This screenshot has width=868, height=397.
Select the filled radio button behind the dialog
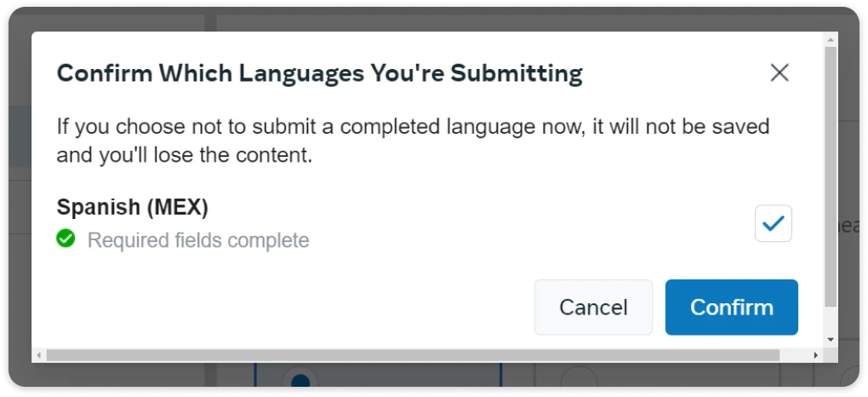(x=300, y=380)
